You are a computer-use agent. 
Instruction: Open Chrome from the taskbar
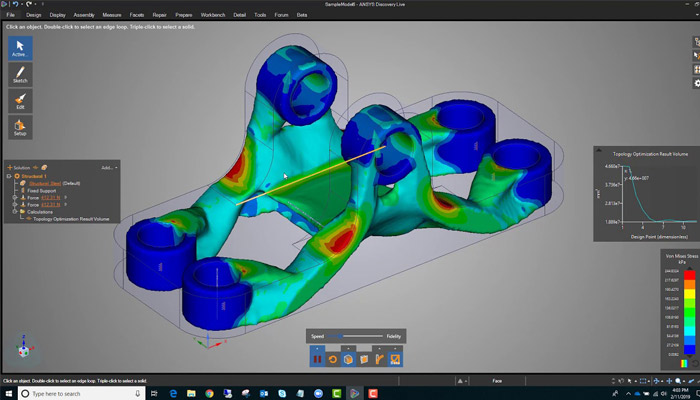(x=209, y=393)
